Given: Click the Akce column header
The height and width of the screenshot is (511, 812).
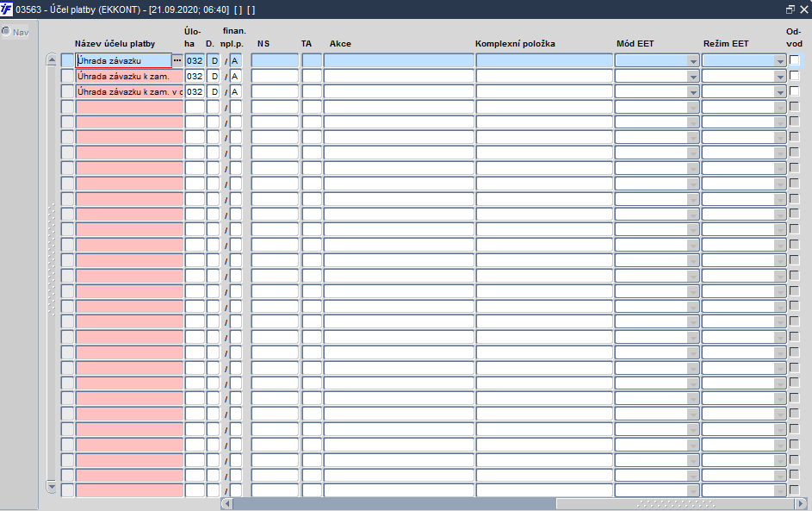Looking at the screenshot, I should tap(340, 44).
